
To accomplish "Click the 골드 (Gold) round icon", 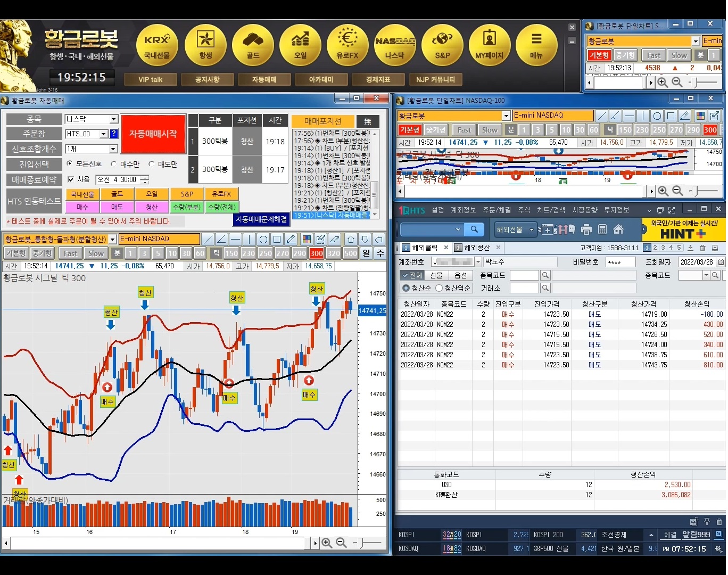I will coord(253,45).
